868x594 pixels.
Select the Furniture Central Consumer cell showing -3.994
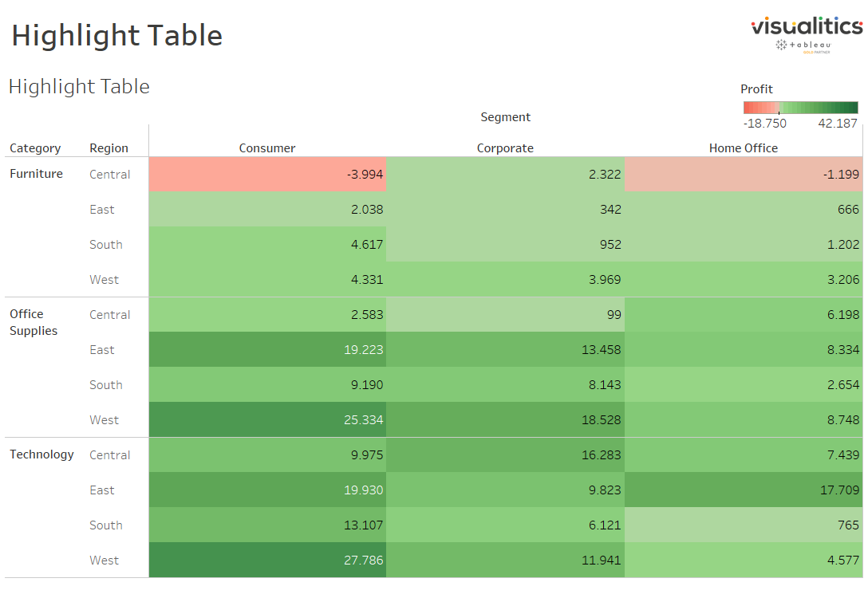click(x=266, y=174)
